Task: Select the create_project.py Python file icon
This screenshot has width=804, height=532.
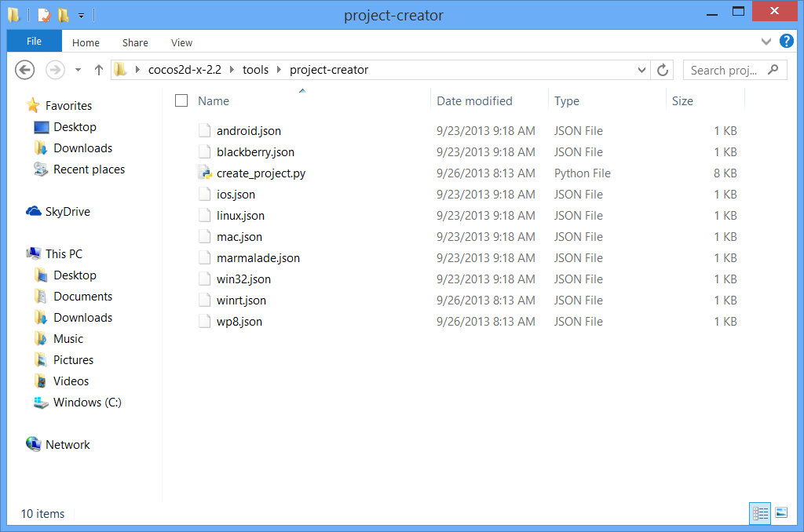Action: click(x=205, y=173)
